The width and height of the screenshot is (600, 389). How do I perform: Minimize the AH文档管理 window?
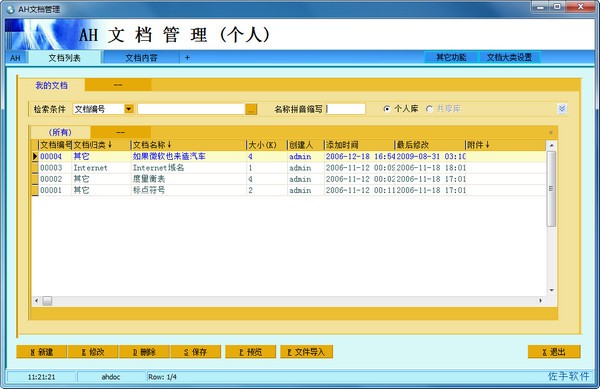[x=541, y=7]
